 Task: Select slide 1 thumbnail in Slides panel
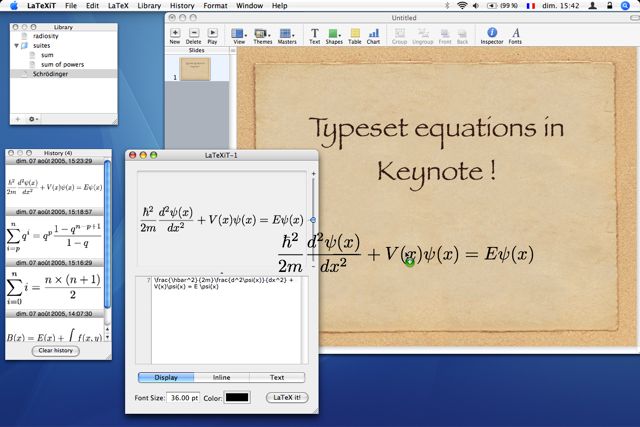pyautogui.click(x=195, y=69)
